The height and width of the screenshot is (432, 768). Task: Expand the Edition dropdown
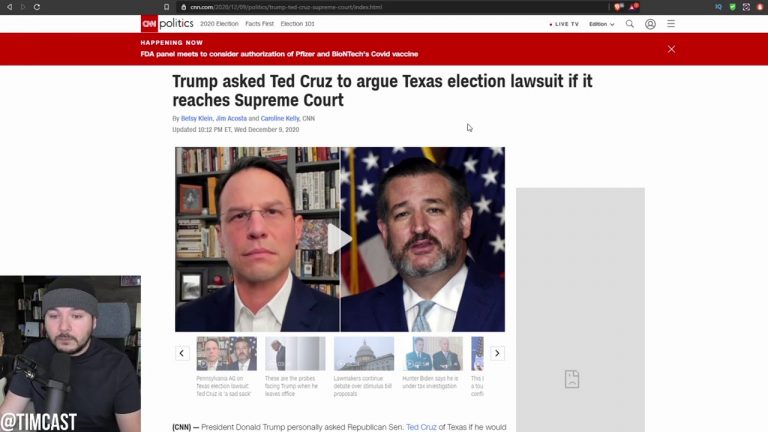pyautogui.click(x=601, y=24)
